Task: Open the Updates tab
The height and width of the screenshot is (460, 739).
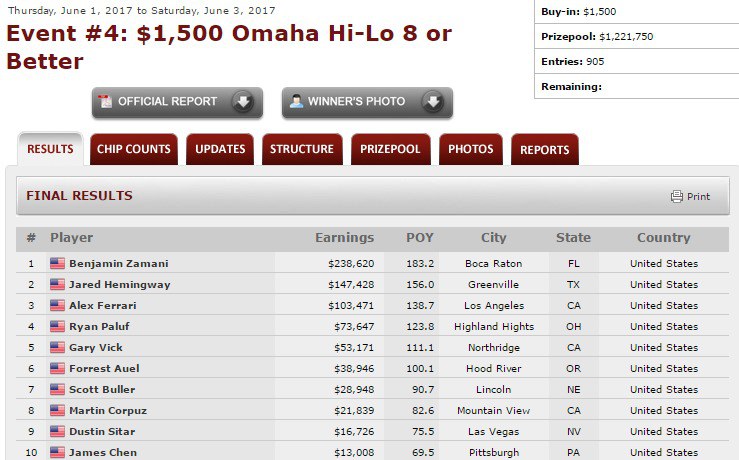Action: click(220, 150)
